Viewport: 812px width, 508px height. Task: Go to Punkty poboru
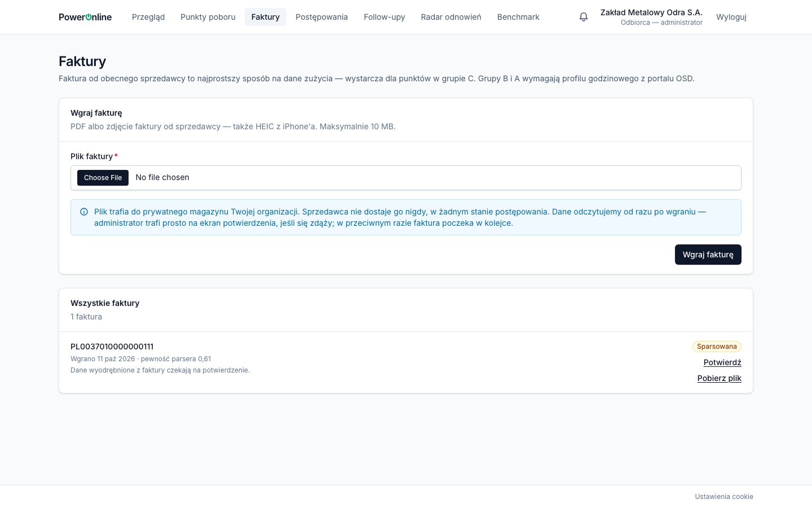[208, 17]
